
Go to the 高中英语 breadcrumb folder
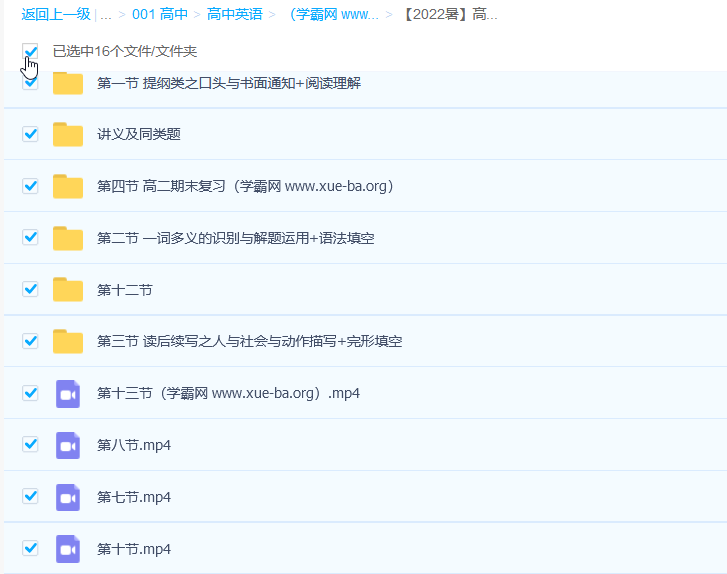point(235,14)
